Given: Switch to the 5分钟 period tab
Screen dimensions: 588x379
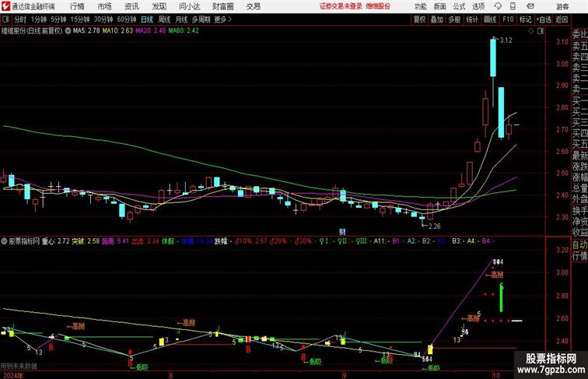Looking at the screenshot, I should click(x=58, y=19).
